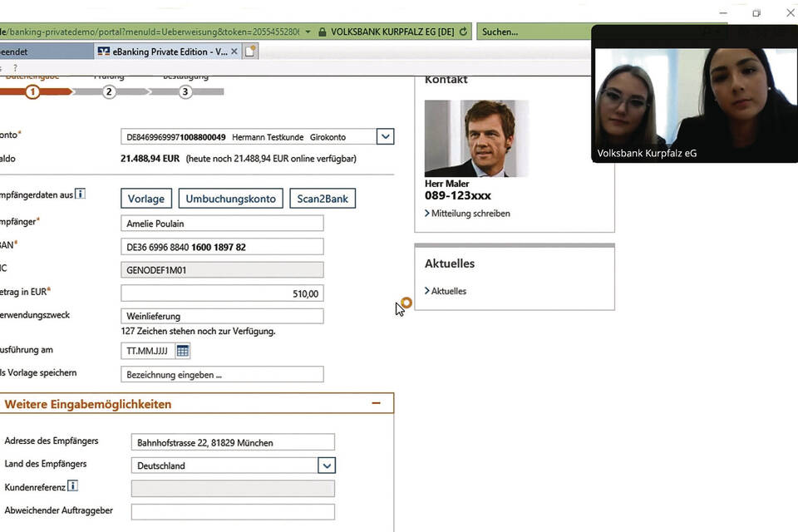The image size is (798, 532).
Task: Click the VOLKSBANK KURPFALZ EG certificate label
Action: pyautogui.click(x=392, y=32)
